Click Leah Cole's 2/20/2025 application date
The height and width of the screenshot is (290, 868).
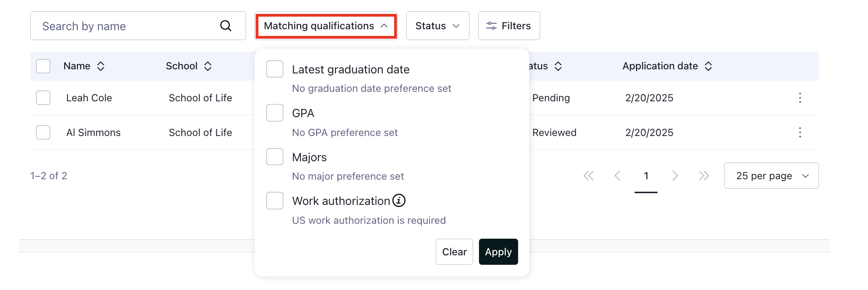click(x=649, y=98)
